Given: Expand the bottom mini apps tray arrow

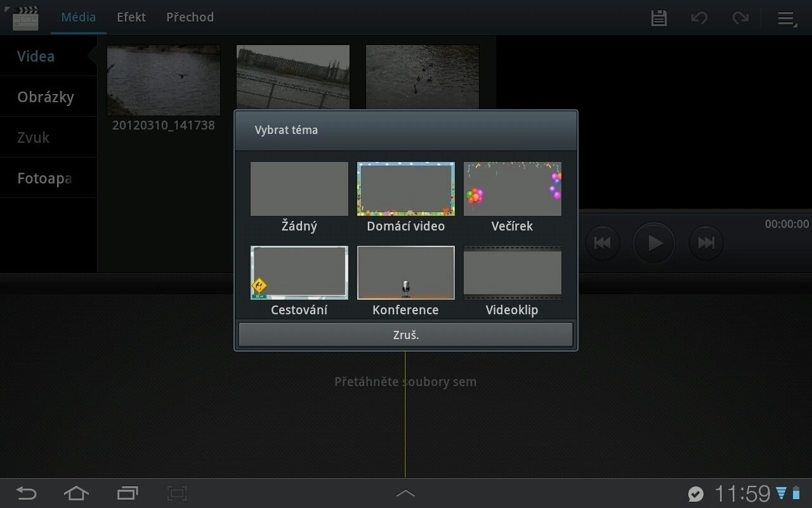Looking at the screenshot, I should [405, 493].
